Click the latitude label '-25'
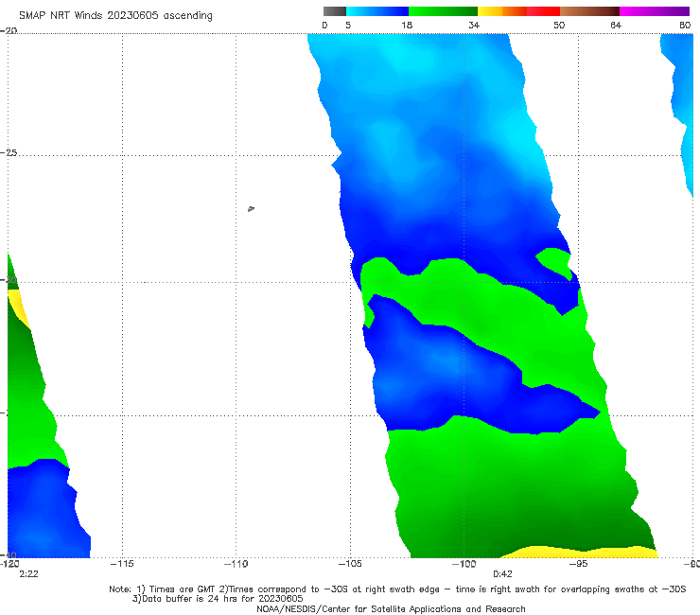The width and height of the screenshot is (700, 615). coord(9,152)
